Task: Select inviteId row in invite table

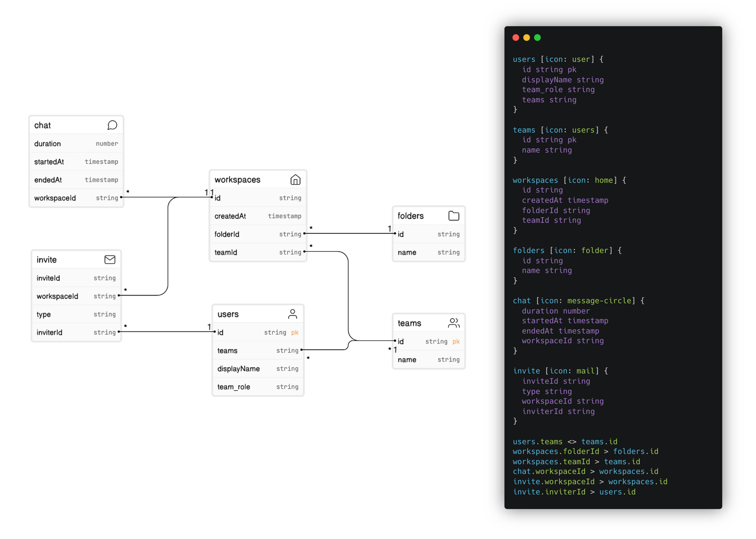Action: coord(76,278)
